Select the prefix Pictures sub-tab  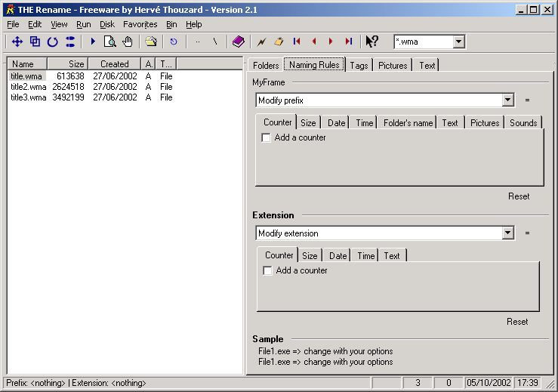click(485, 123)
